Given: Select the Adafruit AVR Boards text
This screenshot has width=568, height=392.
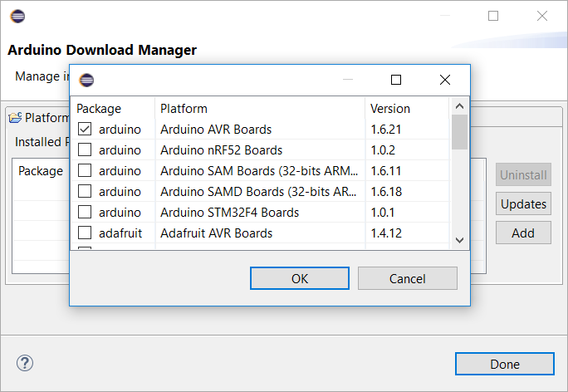Looking at the screenshot, I should point(216,233).
